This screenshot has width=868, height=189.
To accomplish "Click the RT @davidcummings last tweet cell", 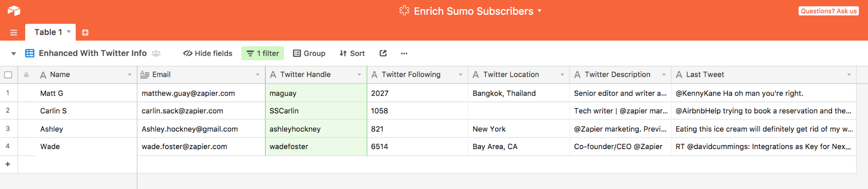I will (764, 147).
